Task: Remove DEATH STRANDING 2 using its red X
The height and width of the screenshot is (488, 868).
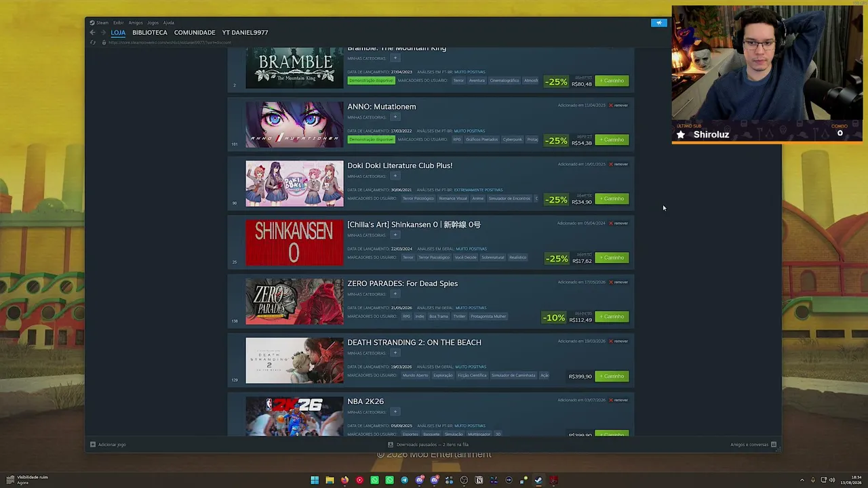Action: click(x=611, y=341)
